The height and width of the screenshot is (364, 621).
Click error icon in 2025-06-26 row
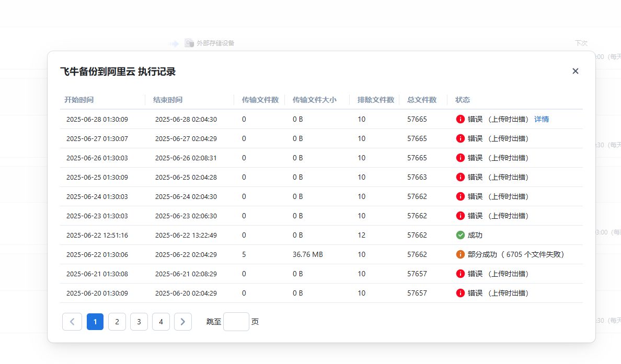[460, 158]
